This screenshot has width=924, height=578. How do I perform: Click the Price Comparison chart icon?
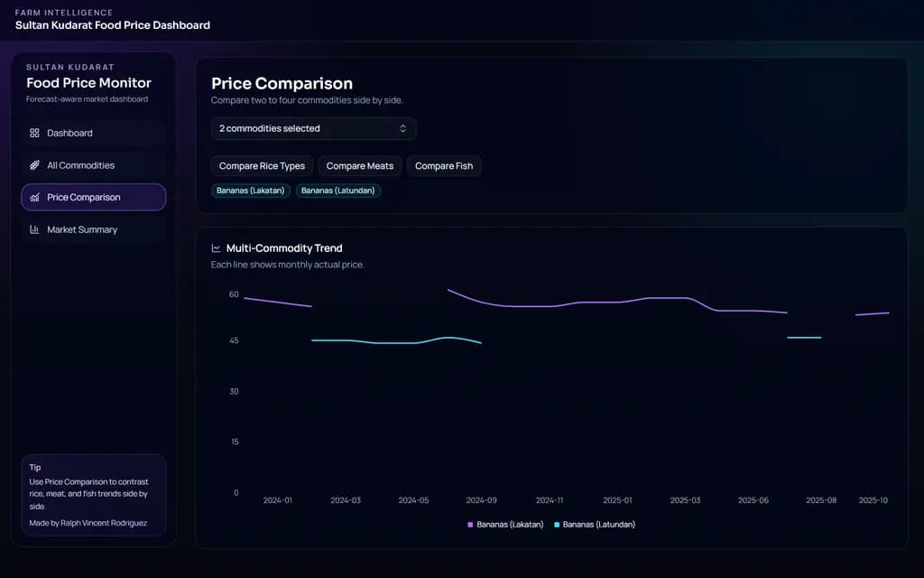34,197
